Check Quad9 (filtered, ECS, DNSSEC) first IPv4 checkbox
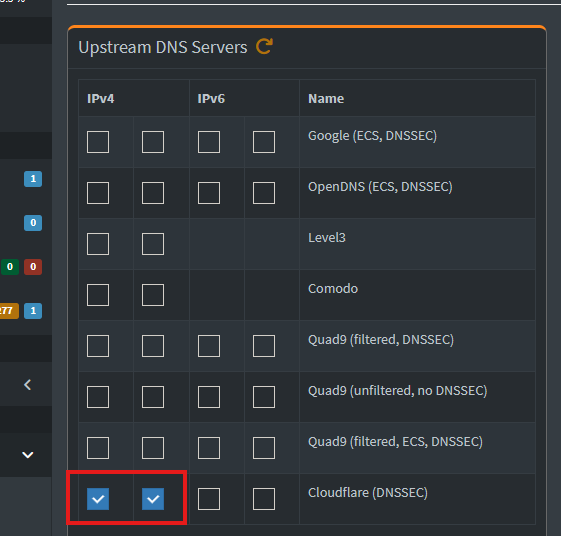Viewport: 561px width, 536px height. (x=98, y=448)
